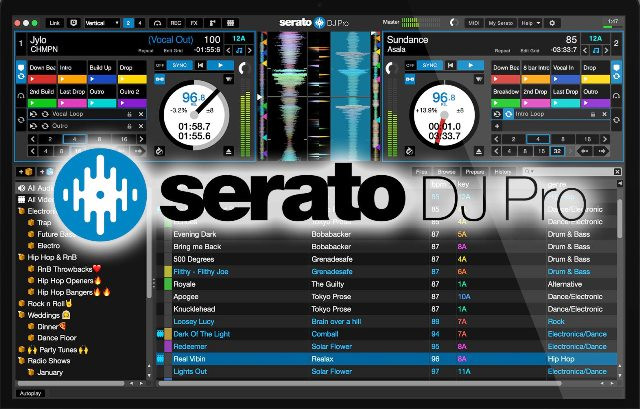Open the SP-6 sampler panel grid icon

231,23
